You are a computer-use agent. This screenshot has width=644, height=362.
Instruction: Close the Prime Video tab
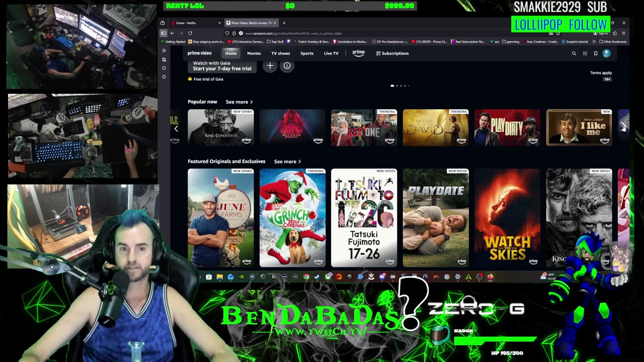275,23
